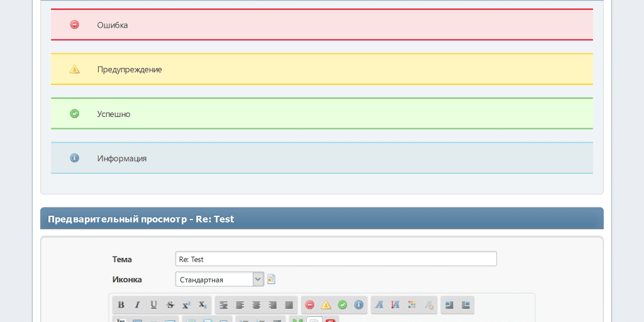This screenshot has height=322, width=644.
Task: Click the message icon preview next to dropdown
Action: pyautogui.click(x=272, y=279)
